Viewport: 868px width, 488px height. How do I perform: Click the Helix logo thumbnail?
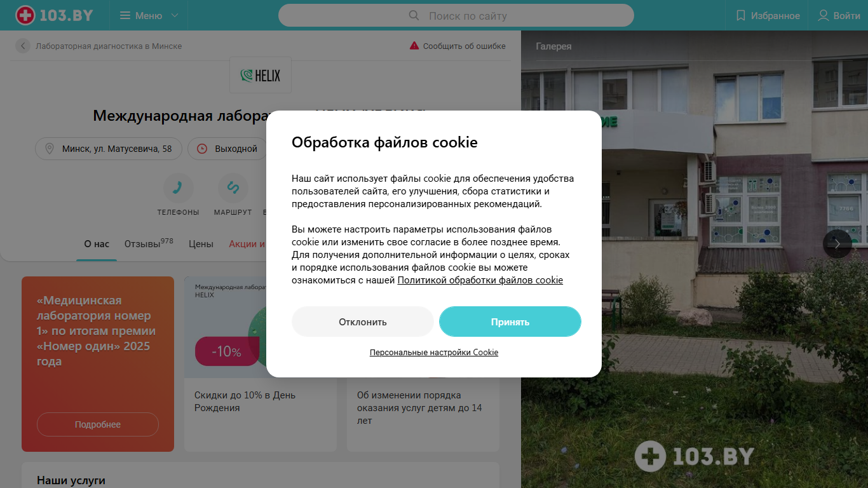click(261, 75)
